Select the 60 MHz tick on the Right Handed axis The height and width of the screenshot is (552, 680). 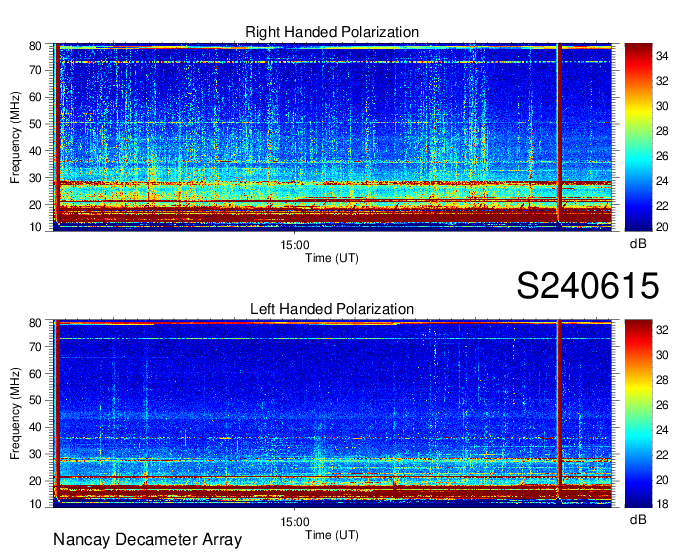point(36,97)
